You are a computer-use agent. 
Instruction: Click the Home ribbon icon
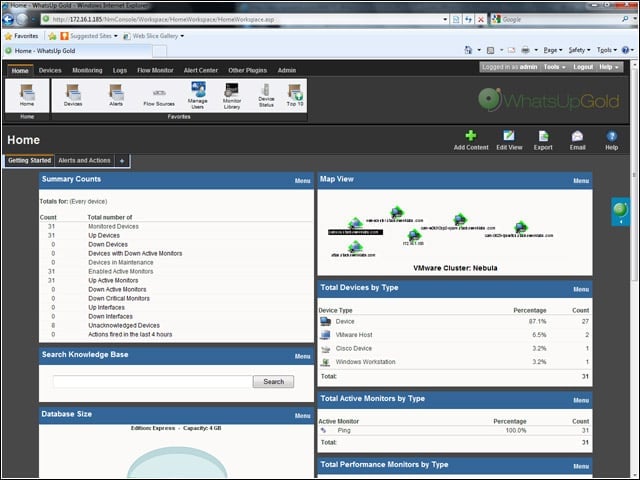coord(27,95)
